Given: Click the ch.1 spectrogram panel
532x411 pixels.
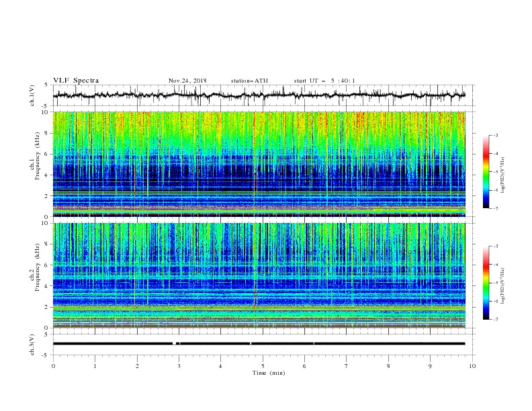Looking at the screenshot, I should click(259, 164).
